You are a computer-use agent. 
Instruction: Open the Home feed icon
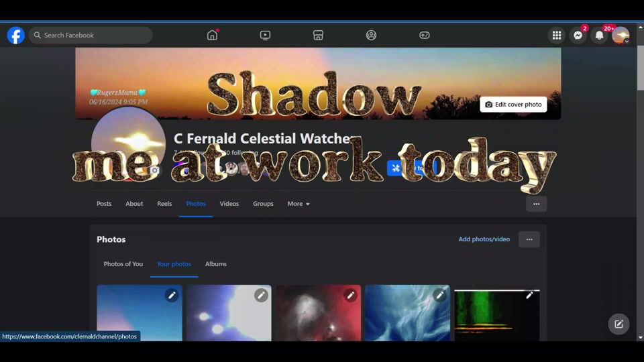(213, 36)
